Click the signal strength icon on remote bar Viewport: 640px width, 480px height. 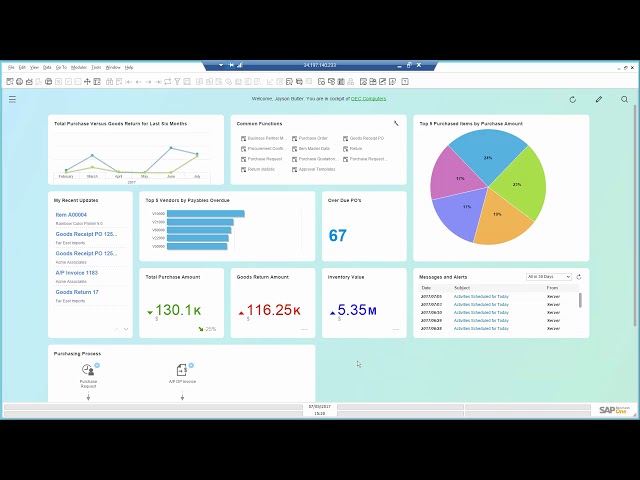[x=240, y=65]
